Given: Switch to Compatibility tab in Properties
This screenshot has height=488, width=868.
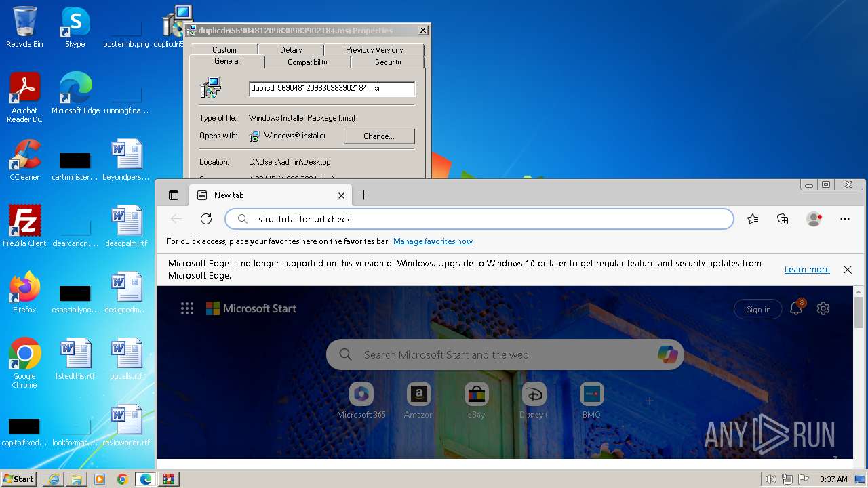Looking at the screenshot, I should point(307,62).
